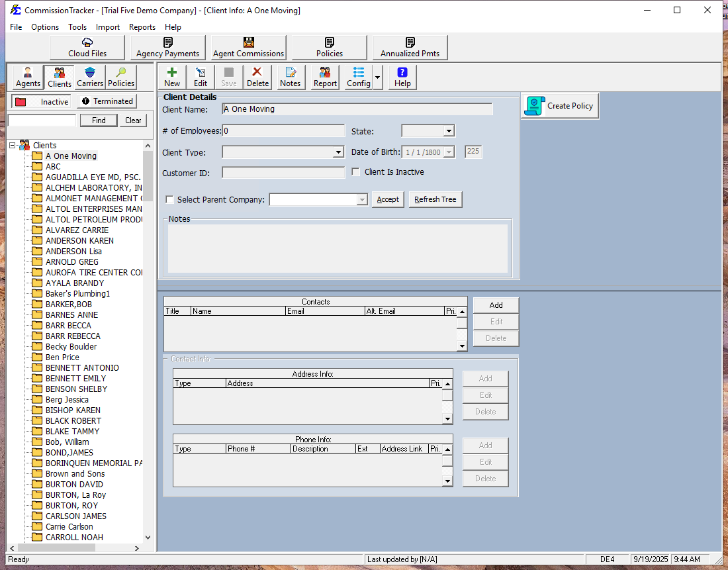728x570 pixels.
Task: Click the Edit client toolbar icon
Action: pyautogui.click(x=201, y=77)
